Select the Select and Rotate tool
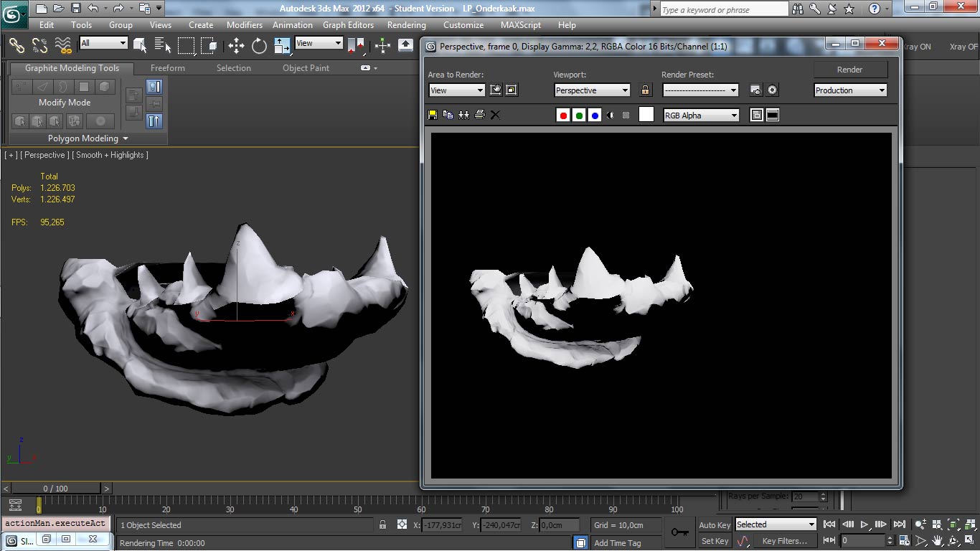This screenshot has width=980, height=551. (x=258, y=44)
